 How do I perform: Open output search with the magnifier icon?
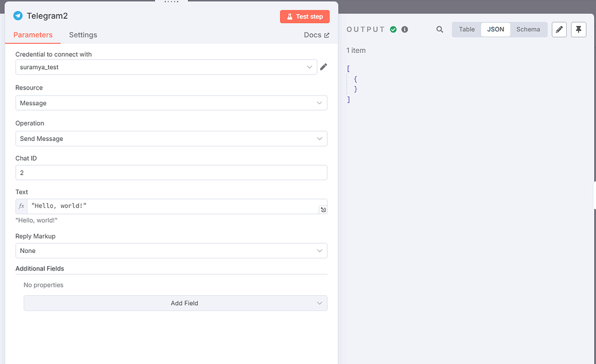pos(439,29)
